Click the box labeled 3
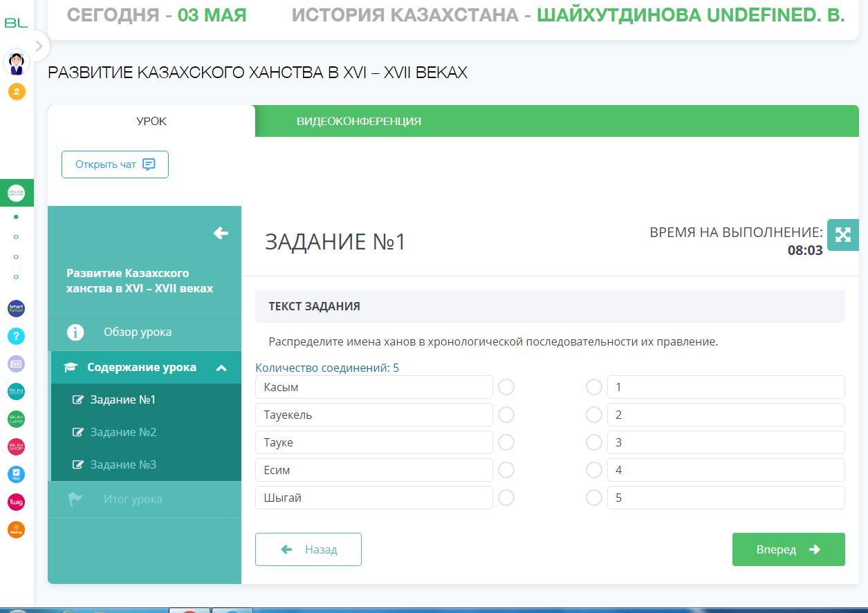Screen dimensions: 868x613 [x=726, y=442]
